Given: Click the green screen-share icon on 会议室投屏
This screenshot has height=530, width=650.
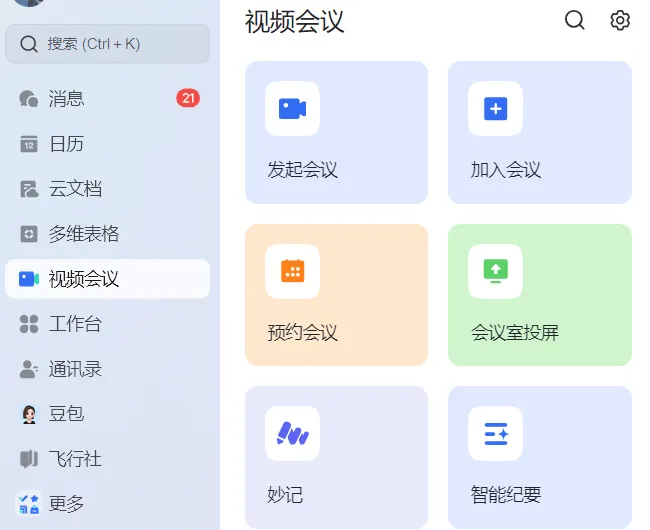Looking at the screenshot, I should click(x=495, y=271).
